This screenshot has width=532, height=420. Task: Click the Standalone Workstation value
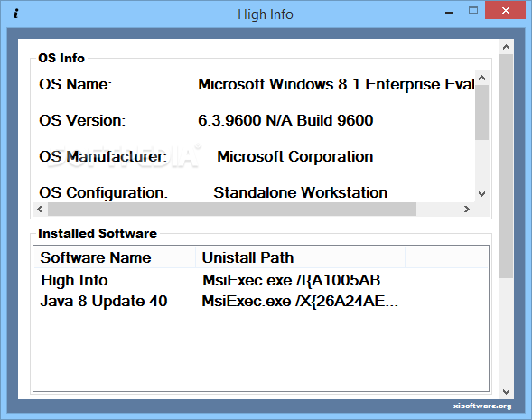[x=300, y=192]
